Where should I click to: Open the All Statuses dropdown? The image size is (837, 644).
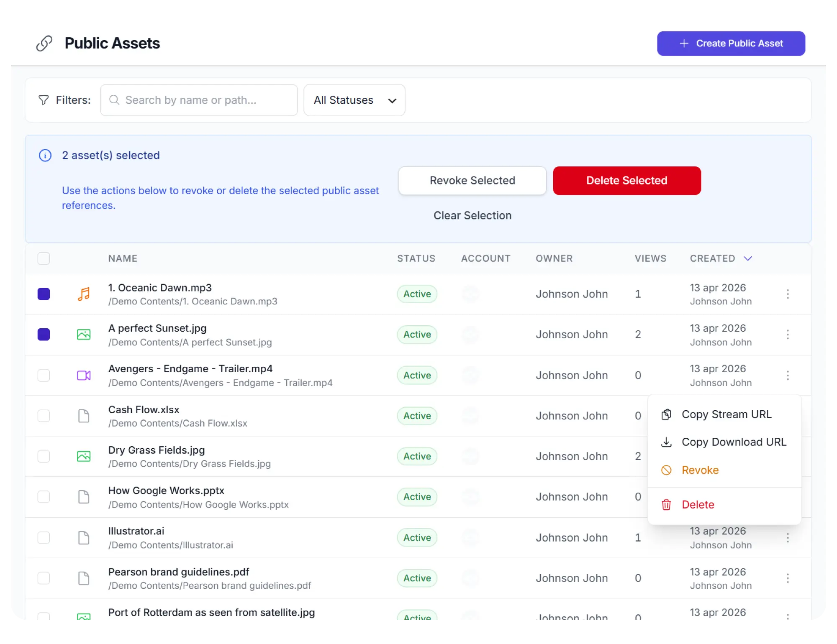(x=354, y=100)
